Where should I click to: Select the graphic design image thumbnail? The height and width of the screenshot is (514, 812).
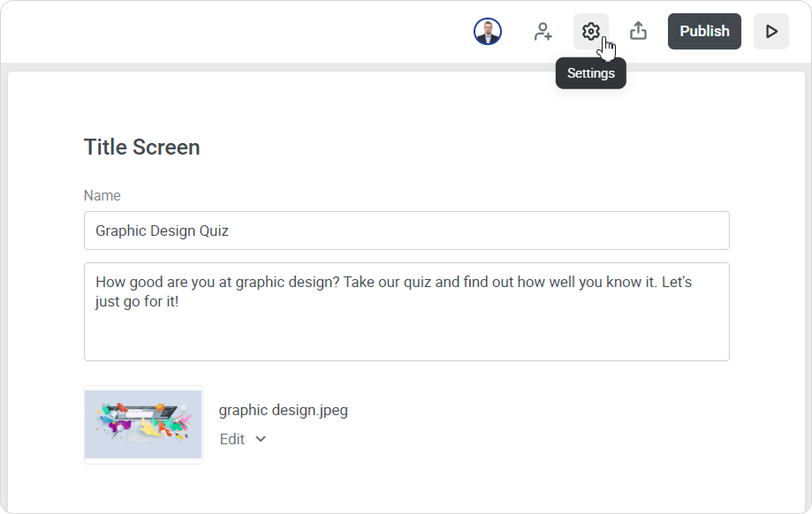tap(143, 424)
